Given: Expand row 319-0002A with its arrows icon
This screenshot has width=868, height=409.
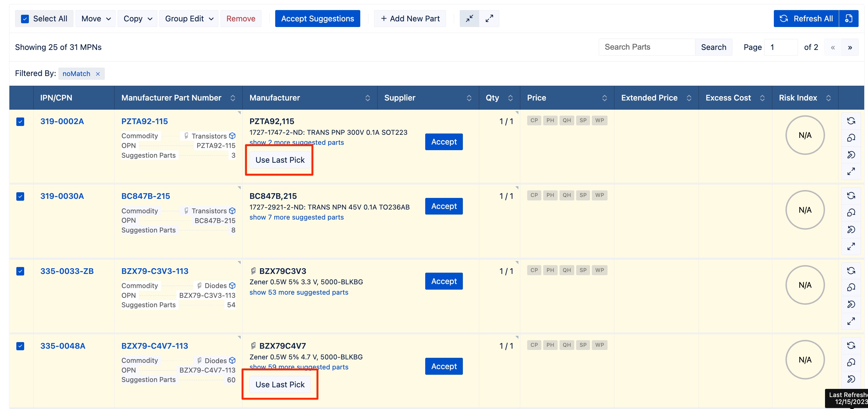Looking at the screenshot, I should point(851,172).
